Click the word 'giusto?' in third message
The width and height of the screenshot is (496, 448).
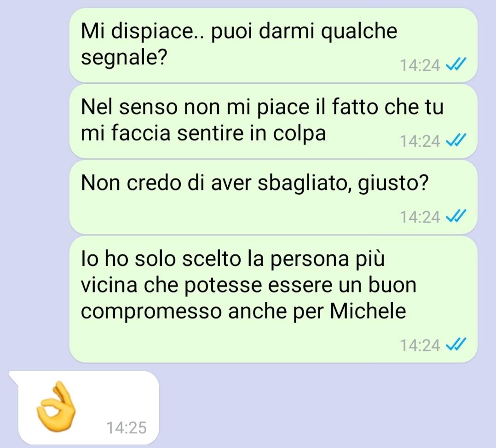(x=393, y=183)
